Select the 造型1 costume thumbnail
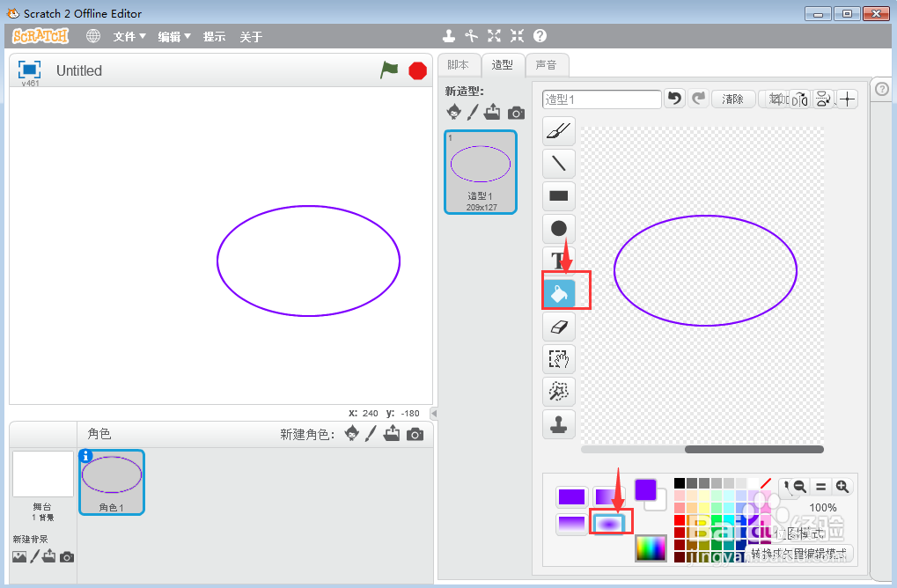Image resolution: width=897 pixels, height=588 pixels. [x=481, y=173]
